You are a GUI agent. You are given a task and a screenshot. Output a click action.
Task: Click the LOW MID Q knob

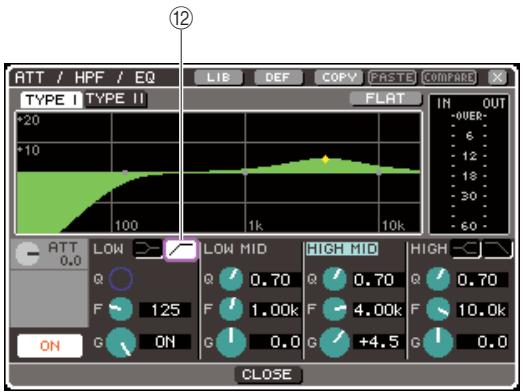pos(231,279)
